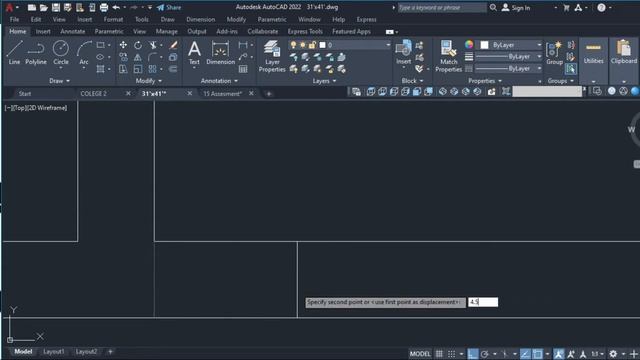This screenshot has height=360, width=640.
Task: Click the Plot print icon
Action: (x=104, y=7)
